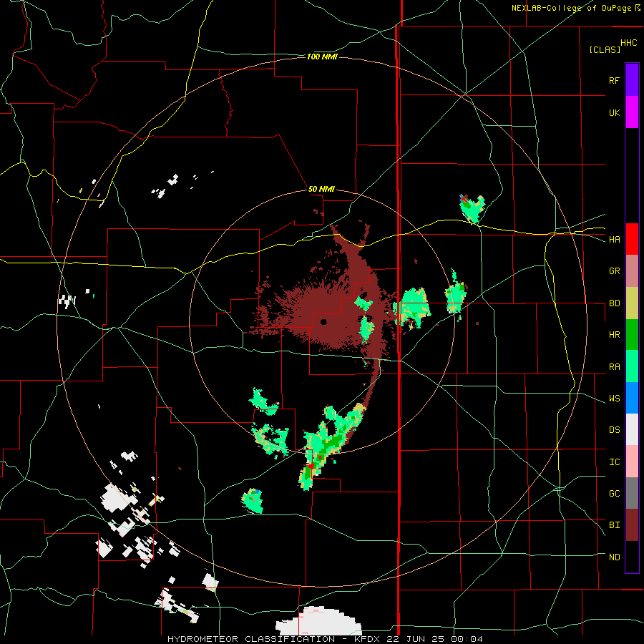Click the ND black legend swatch
This screenshot has width=644, height=644.
pos(632,557)
